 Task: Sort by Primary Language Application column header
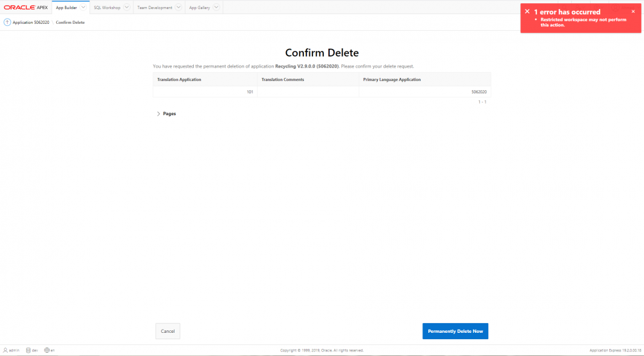(392, 79)
